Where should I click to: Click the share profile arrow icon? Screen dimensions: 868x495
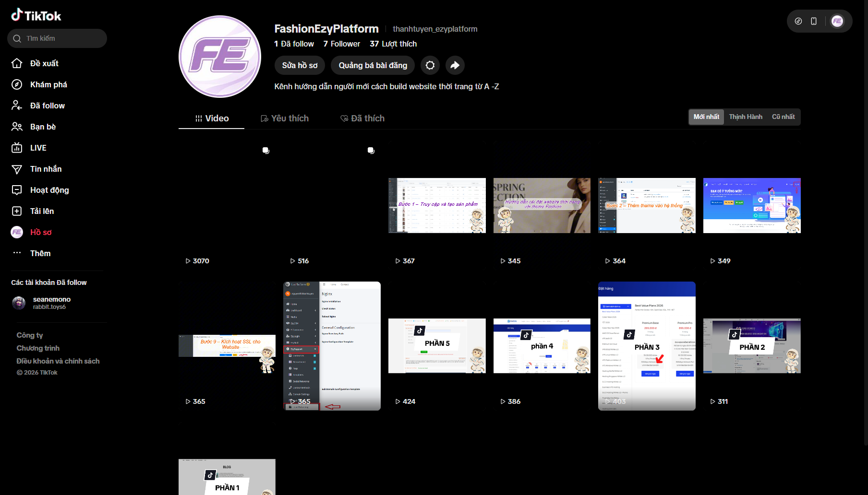[455, 65]
